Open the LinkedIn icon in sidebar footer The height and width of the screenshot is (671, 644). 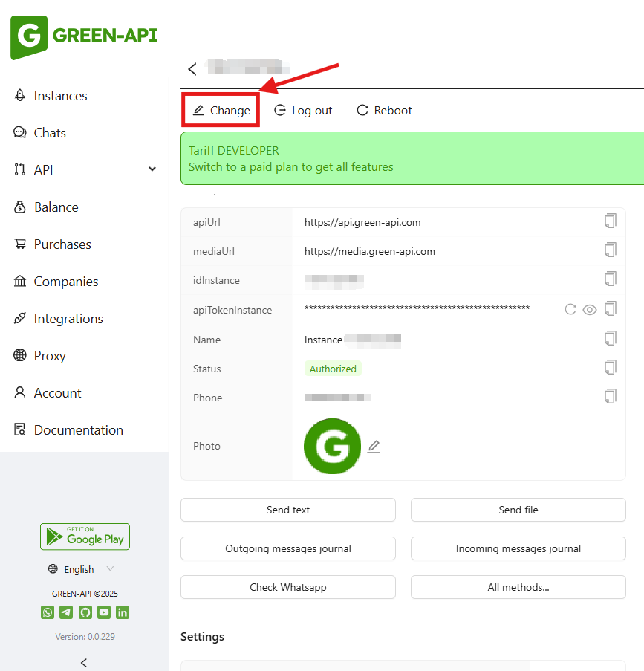tap(123, 612)
